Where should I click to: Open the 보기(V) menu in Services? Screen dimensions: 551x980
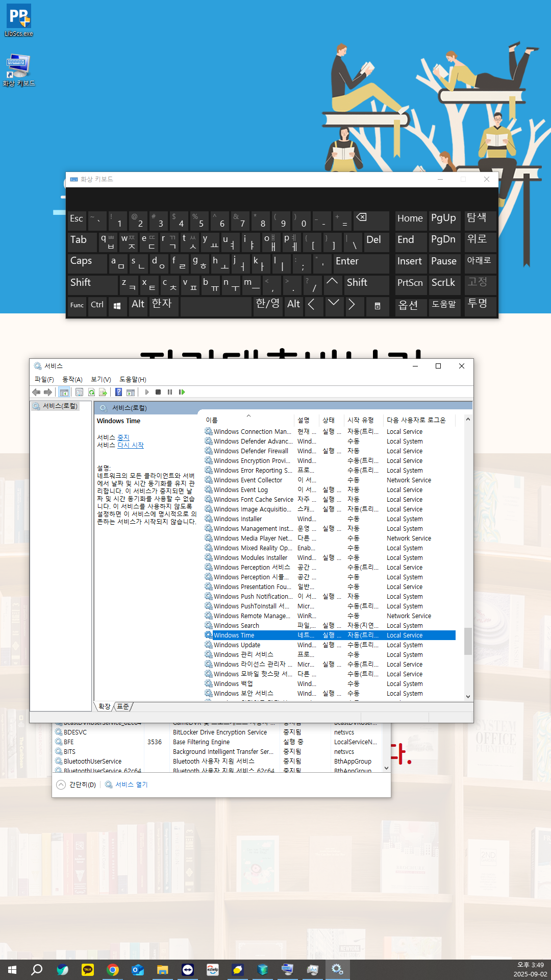coord(101,379)
